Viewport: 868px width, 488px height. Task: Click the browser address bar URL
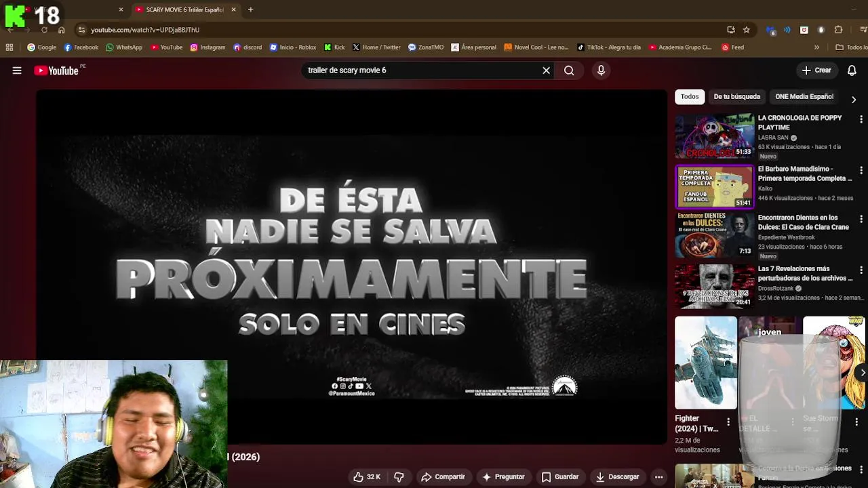145,30
